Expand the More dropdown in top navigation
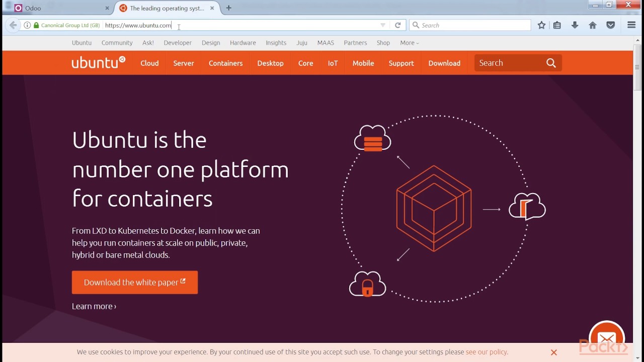 pos(409,43)
